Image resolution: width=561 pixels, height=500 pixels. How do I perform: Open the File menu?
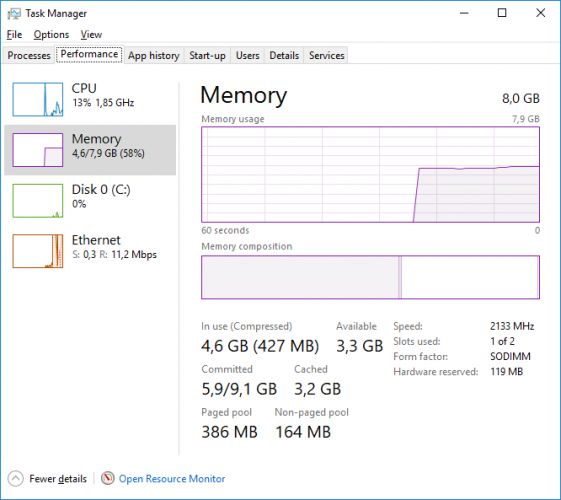click(14, 35)
